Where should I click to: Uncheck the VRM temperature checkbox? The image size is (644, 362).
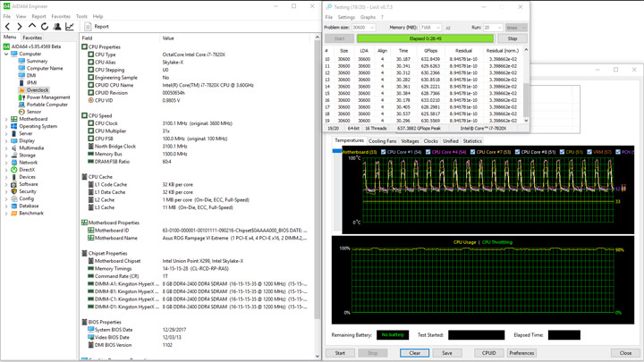coord(588,152)
